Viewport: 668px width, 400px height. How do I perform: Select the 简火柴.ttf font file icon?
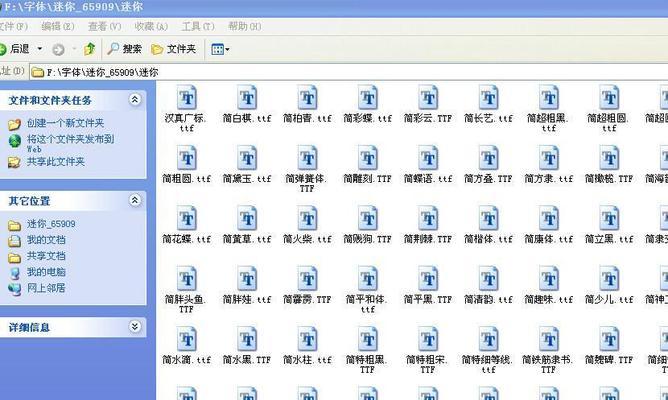pyautogui.click(x=308, y=219)
